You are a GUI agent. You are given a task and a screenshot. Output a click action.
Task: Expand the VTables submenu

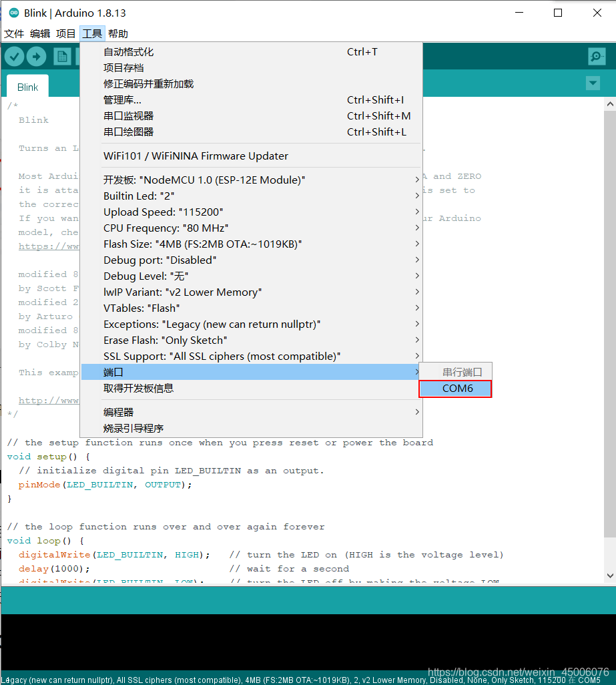coord(251,308)
